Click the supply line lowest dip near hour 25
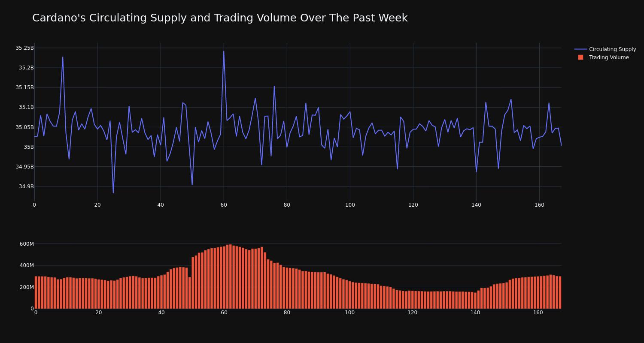This screenshot has width=644, height=343. pyautogui.click(x=113, y=193)
